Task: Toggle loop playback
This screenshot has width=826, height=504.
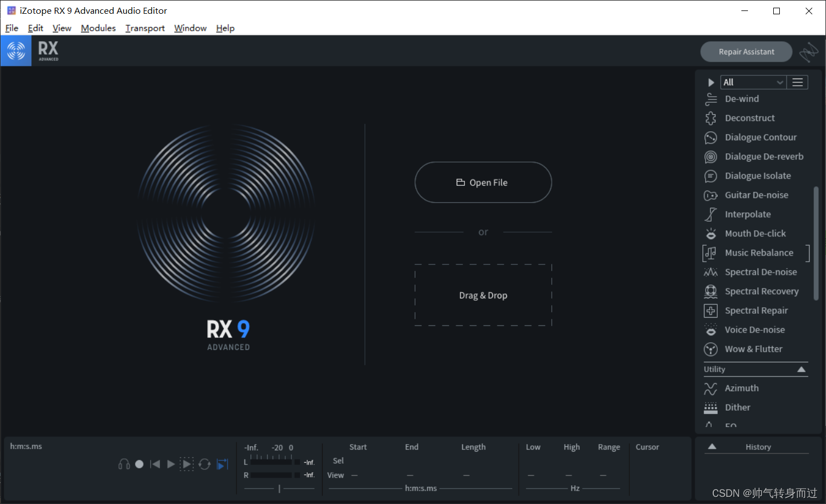Action: point(204,464)
